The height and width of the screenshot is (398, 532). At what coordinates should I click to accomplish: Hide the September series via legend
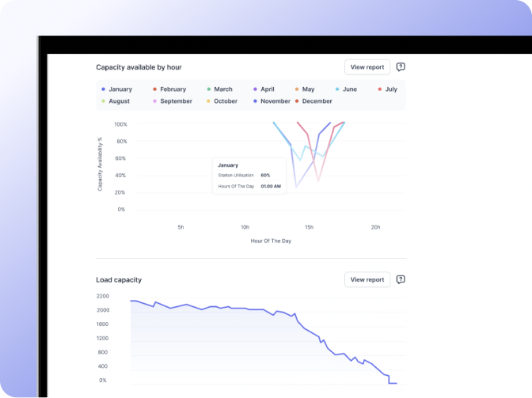tap(173, 101)
